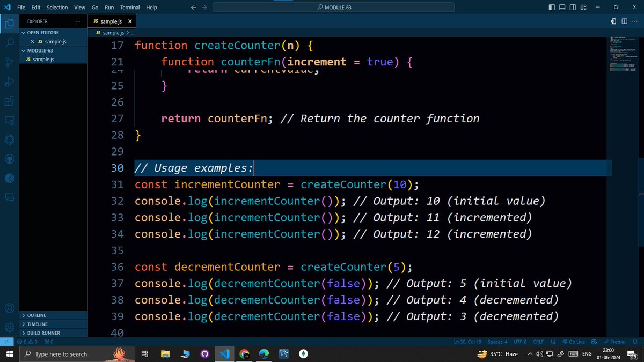The width and height of the screenshot is (644, 362).
Task: Open Explorer's Views and More Actions ellipsis
Action: pos(78,21)
